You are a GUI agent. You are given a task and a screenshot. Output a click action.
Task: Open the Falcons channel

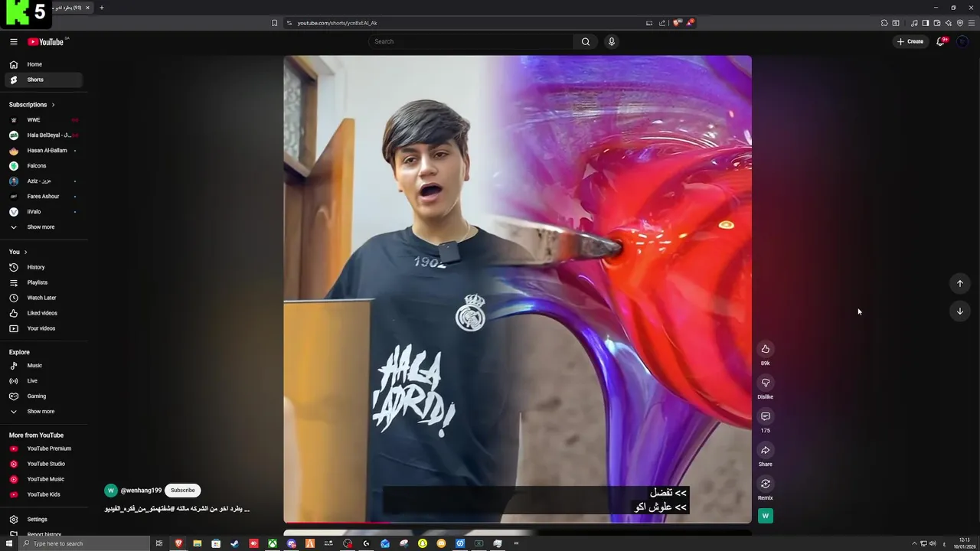[44, 166]
